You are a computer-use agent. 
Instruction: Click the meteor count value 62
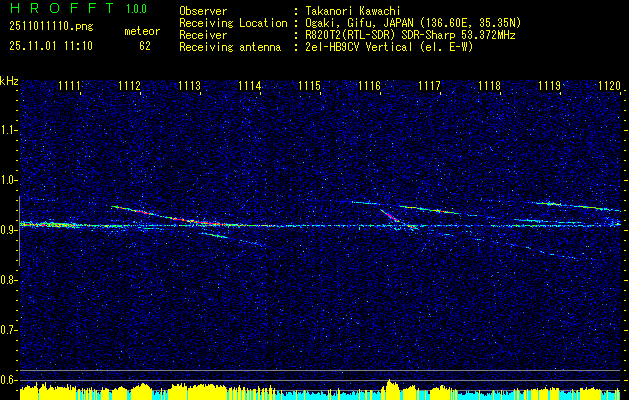coord(145,46)
